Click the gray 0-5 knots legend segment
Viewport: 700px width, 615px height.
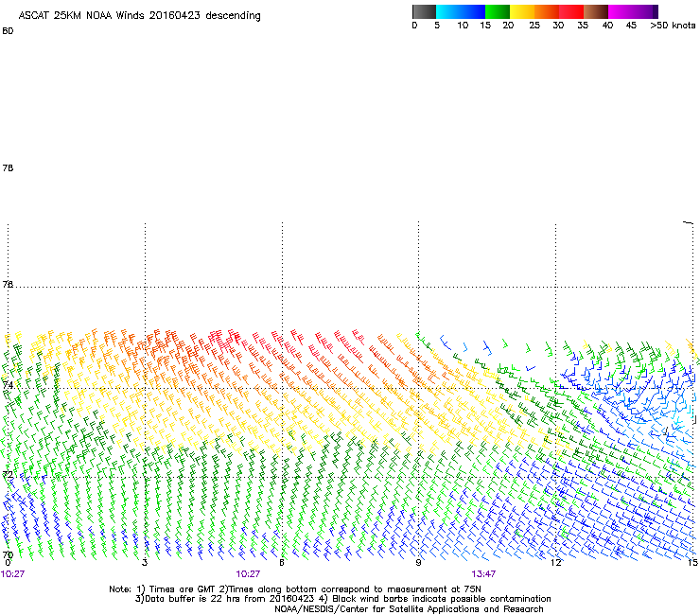pos(424,11)
